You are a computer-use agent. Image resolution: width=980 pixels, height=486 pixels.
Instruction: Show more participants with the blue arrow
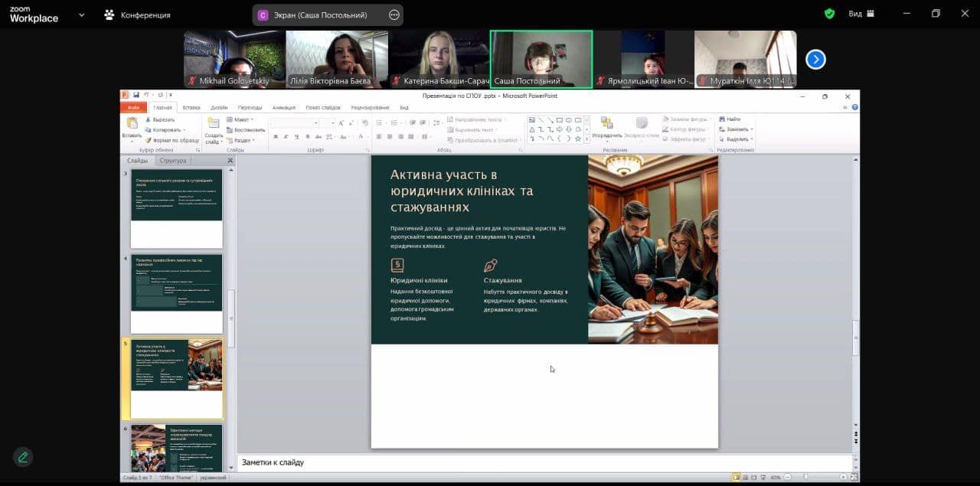815,59
